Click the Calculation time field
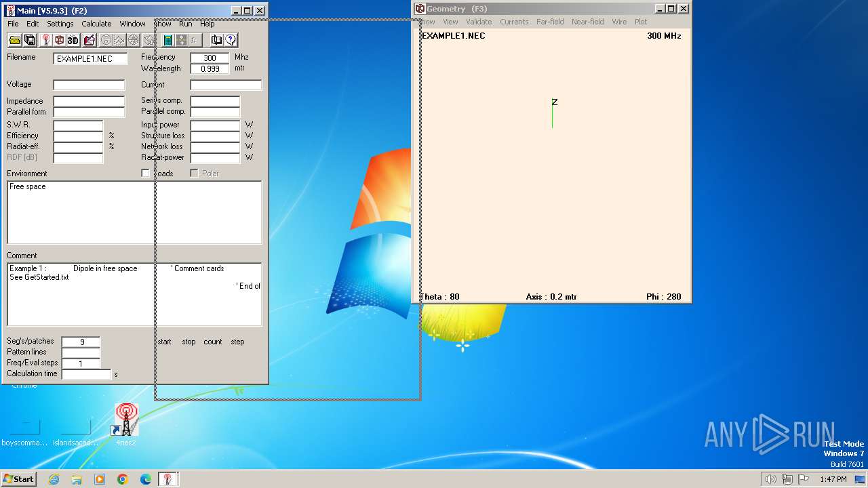Screen dimensions: 868x488 coord(86,374)
